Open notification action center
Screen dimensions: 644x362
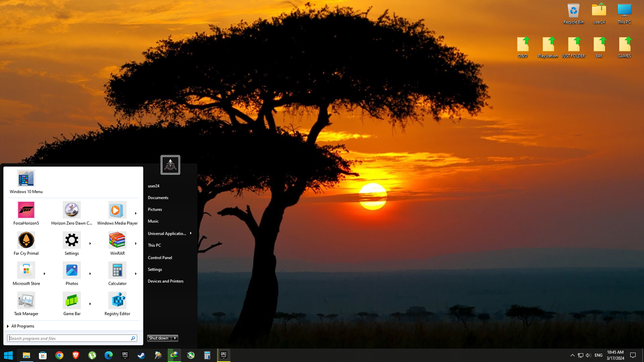point(633,355)
